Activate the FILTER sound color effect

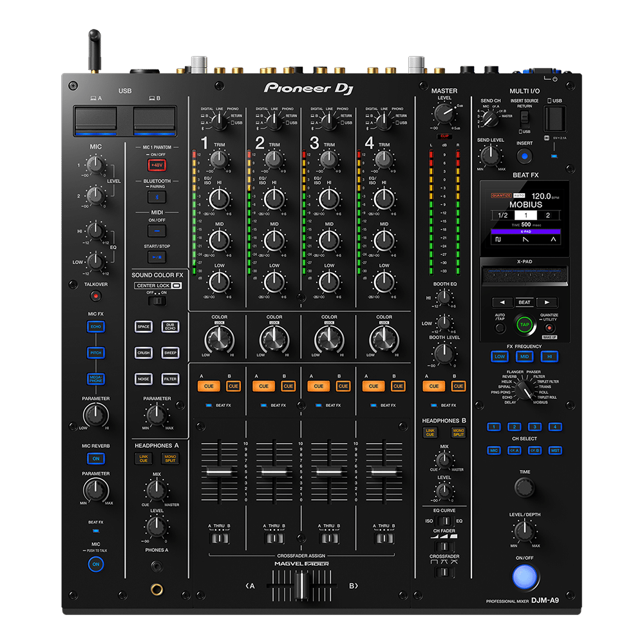[169, 379]
